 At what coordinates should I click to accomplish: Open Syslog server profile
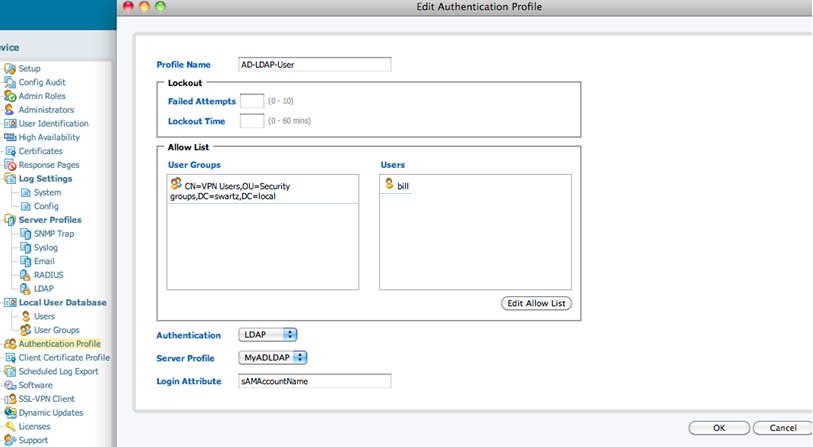coord(46,247)
